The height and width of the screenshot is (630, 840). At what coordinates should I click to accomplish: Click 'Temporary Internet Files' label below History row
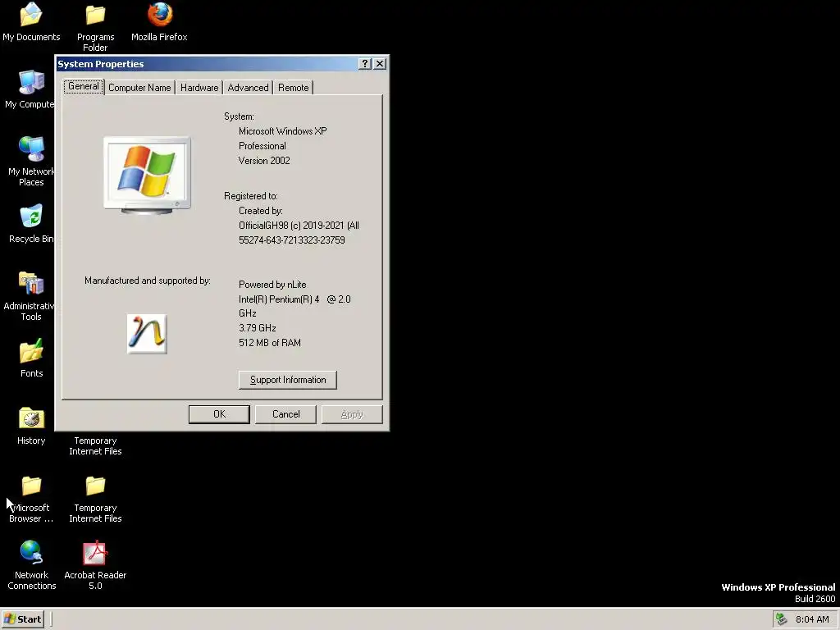95,445
